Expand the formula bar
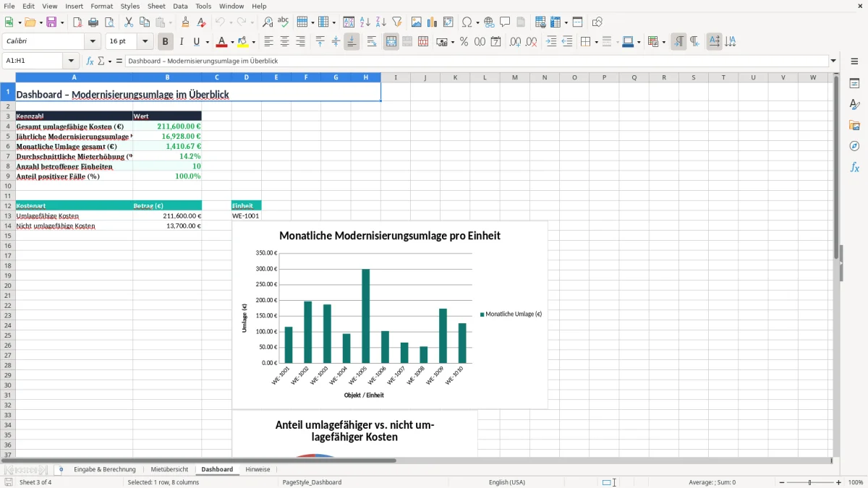 point(833,61)
